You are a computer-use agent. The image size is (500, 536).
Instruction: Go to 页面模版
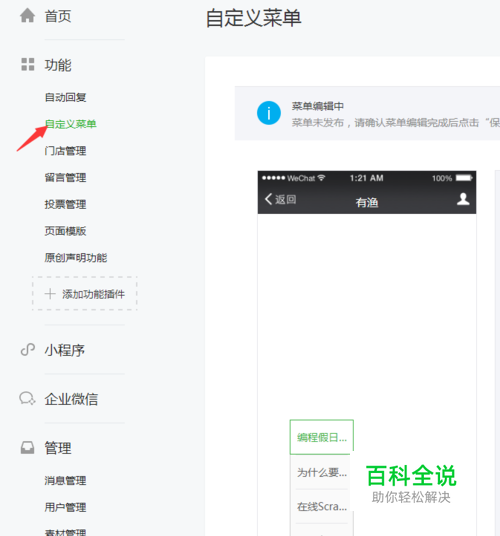pos(65,231)
